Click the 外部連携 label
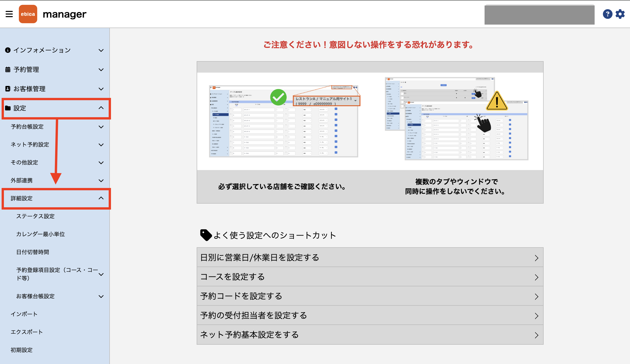Image resolution: width=630 pixels, height=364 pixels. coord(22,180)
